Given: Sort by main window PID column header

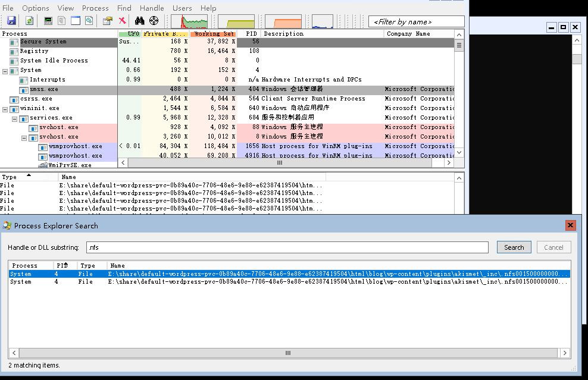Looking at the screenshot, I should click(249, 34).
